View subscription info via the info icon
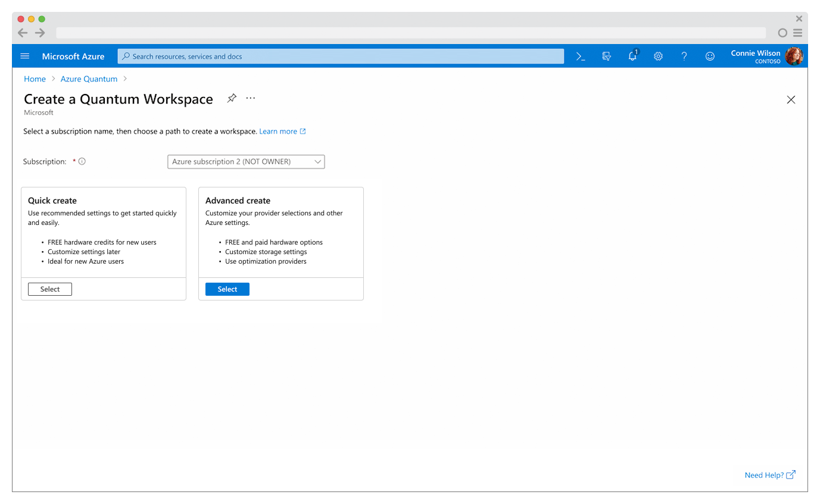 click(82, 161)
